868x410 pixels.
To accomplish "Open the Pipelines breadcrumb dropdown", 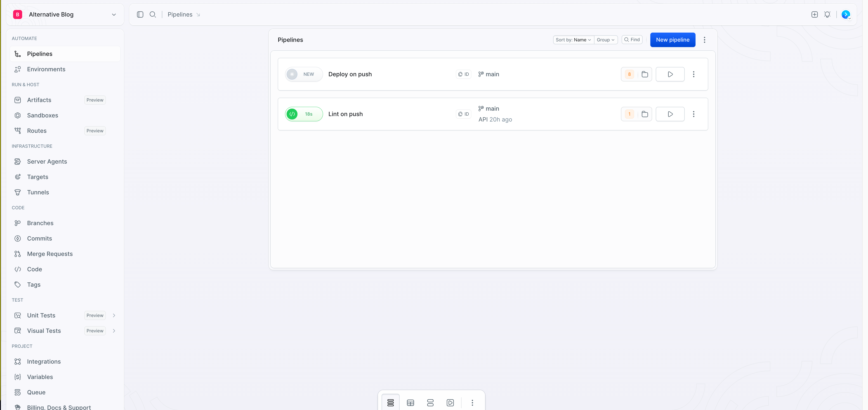I will (198, 15).
